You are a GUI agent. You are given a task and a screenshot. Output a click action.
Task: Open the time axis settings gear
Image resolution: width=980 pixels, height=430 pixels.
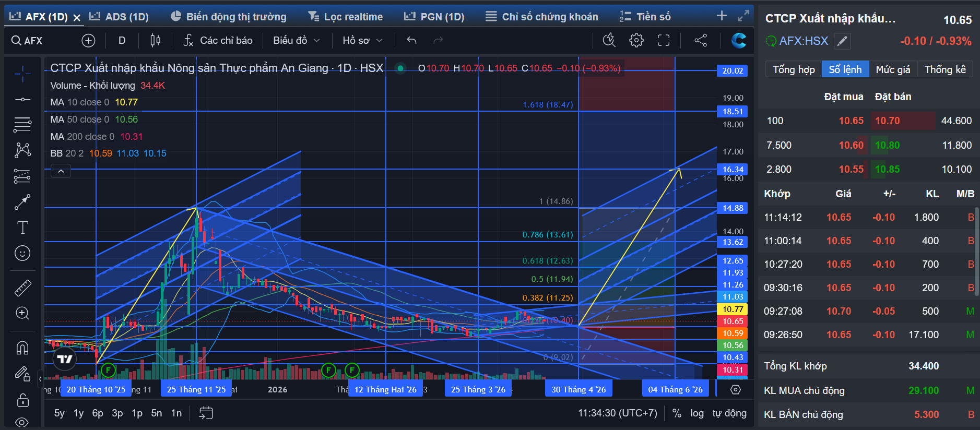tap(736, 389)
